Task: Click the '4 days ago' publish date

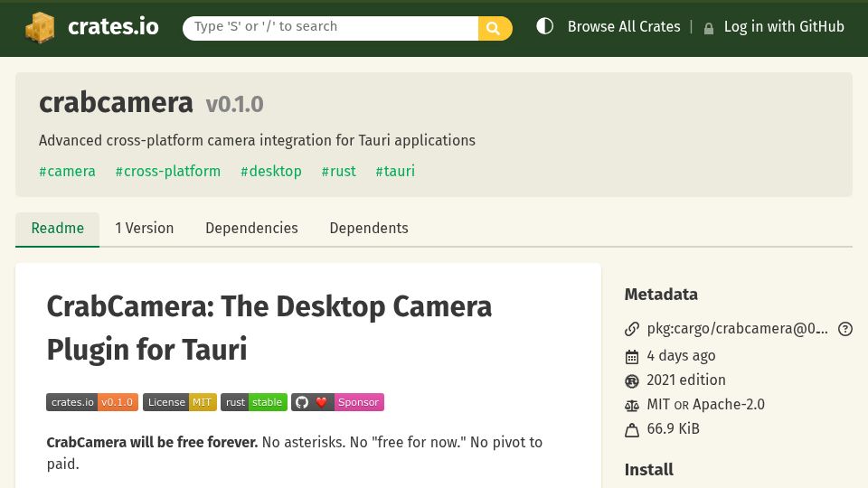Action: click(681, 355)
